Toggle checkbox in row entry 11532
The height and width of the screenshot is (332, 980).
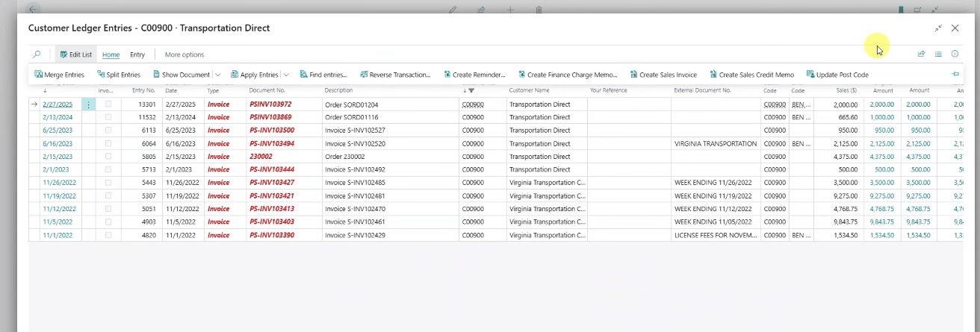(x=108, y=117)
